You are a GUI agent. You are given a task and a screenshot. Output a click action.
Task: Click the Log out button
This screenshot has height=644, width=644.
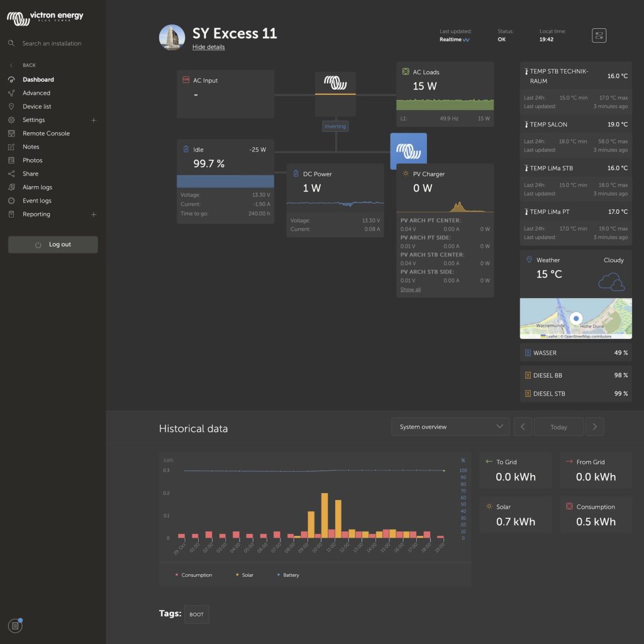(53, 245)
